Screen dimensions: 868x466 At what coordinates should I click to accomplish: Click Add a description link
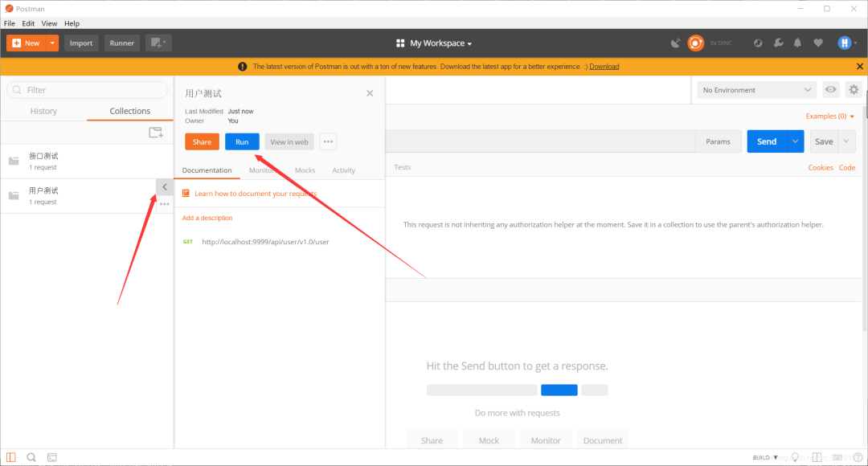(207, 218)
